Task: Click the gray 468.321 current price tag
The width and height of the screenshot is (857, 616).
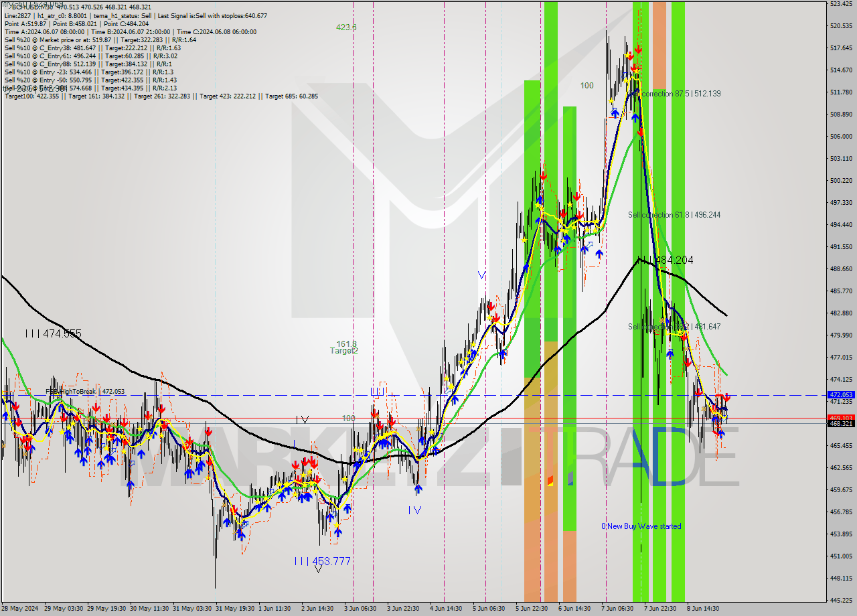Action: pyautogui.click(x=841, y=424)
